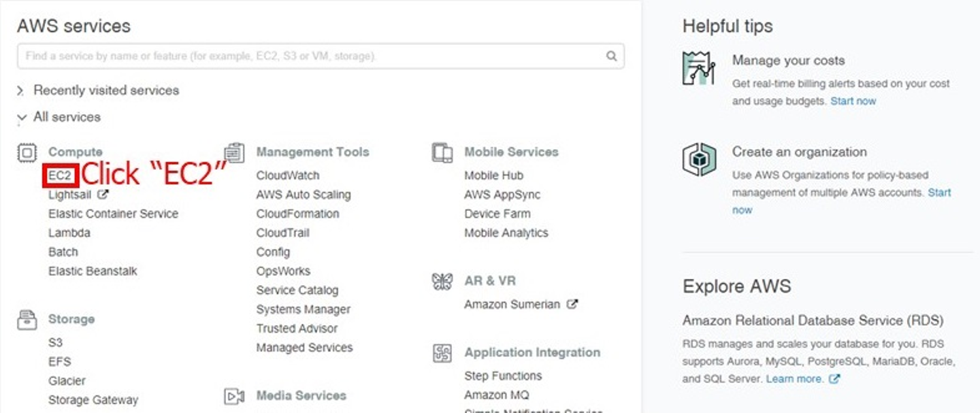Collapse the All services section
980x413 pixels.
(21, 118)
